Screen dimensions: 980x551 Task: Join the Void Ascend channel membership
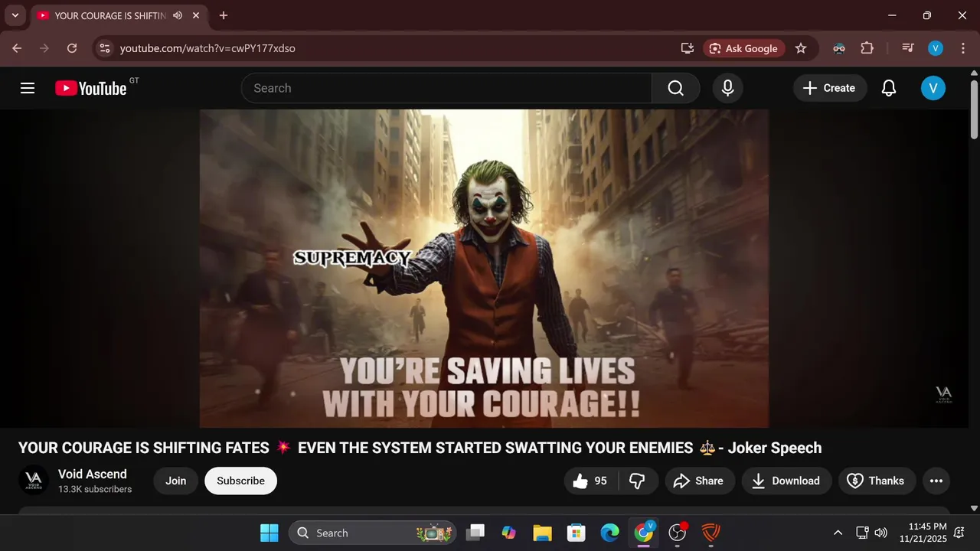[x=176, y=481]
